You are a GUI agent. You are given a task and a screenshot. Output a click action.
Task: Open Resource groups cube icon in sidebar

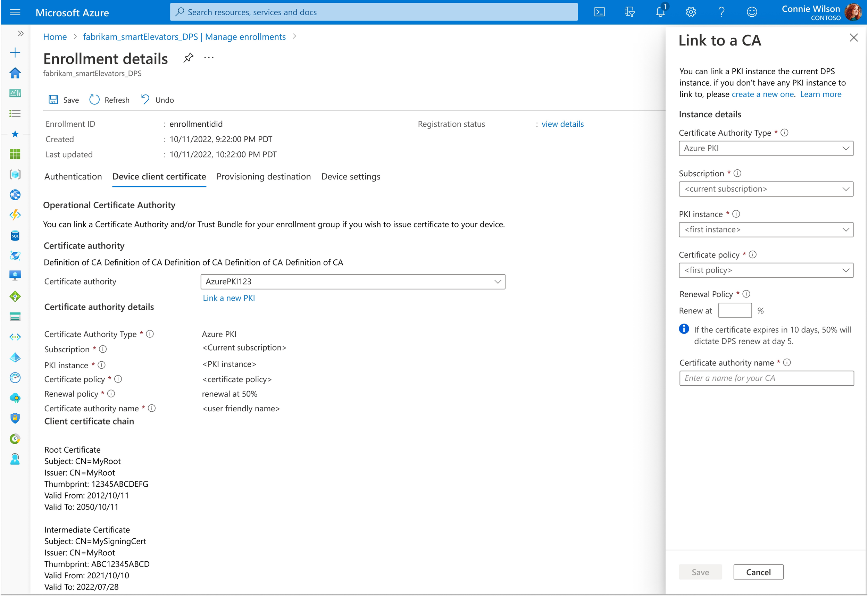pyautogui.click(x=15, y=174)
